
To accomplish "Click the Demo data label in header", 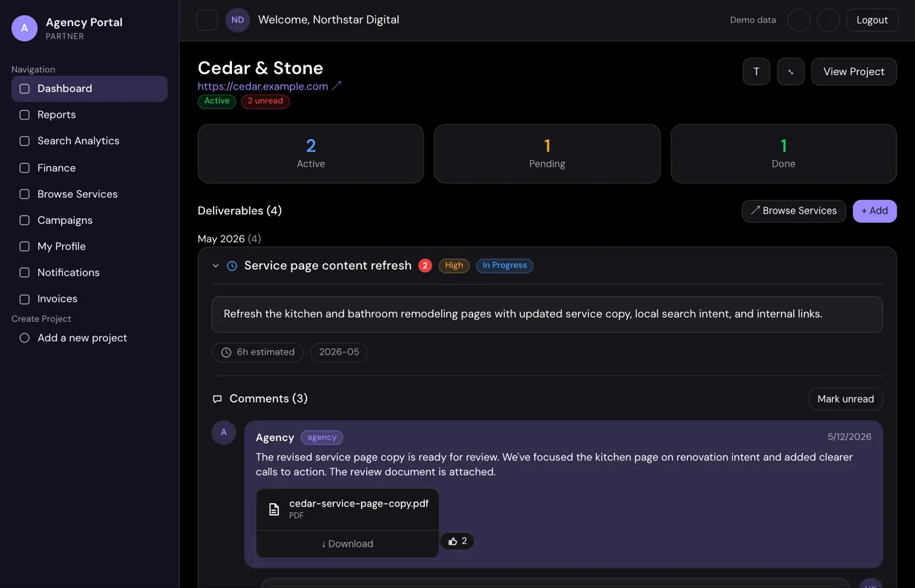I will click(753, 20).
